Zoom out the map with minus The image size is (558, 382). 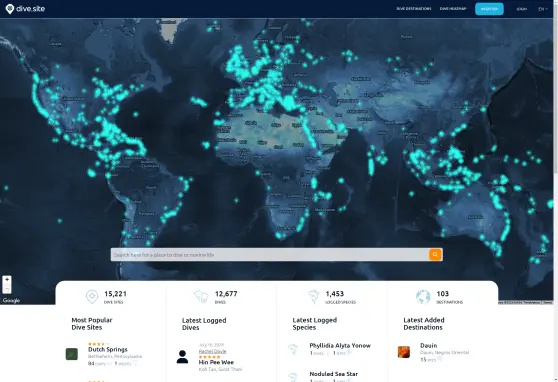[7, 289]
